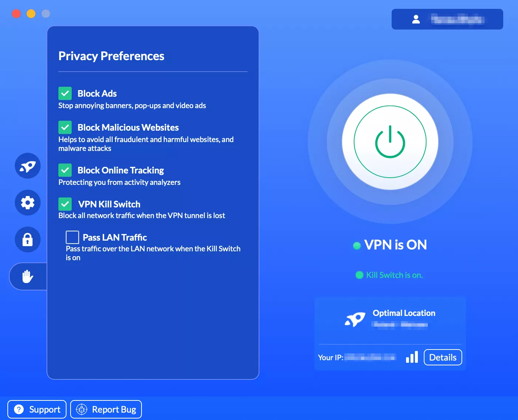This screenshot has height=420, width=518.
Task: Click the bug icon in Report Bug
Action: [x=81, y=409]
